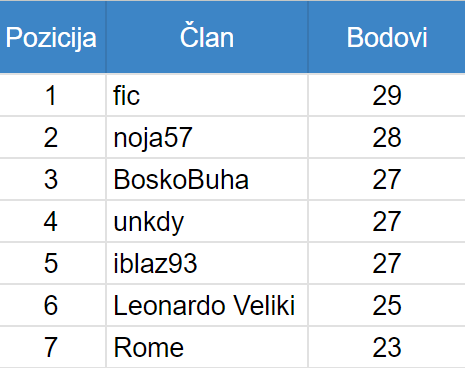Viewport: 465px width, 368px height.
Task: Click position number 7 cell
Action: coord(51,347)
